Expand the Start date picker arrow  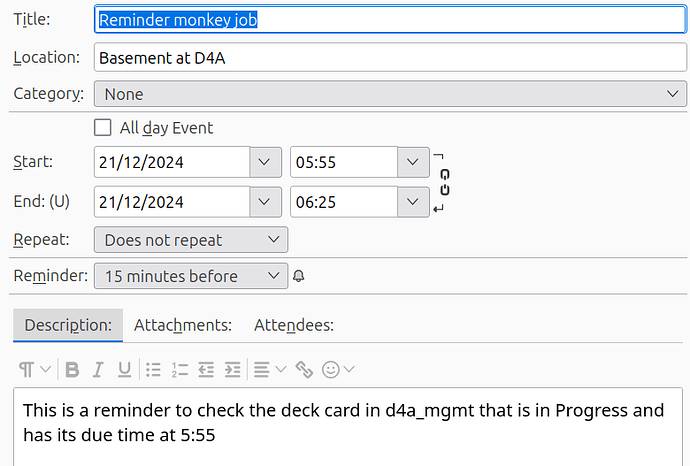(265, 162)
